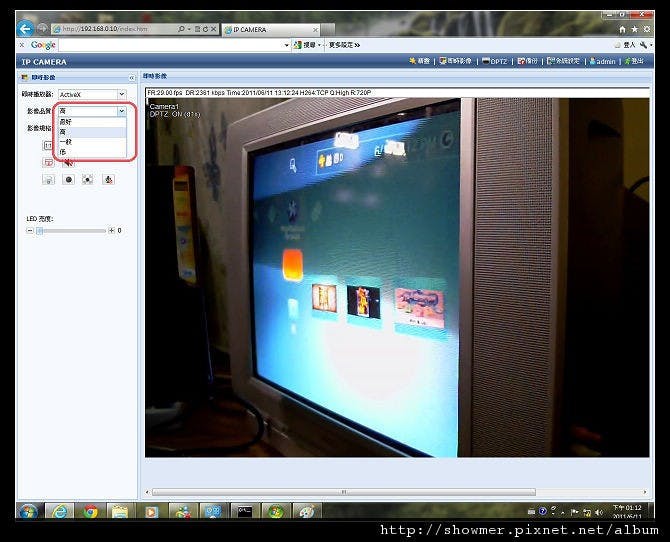The height and width of the screenshot is (542, 670).
Task: Increase LED brightness with plus button
Action: tap(111, 231)
